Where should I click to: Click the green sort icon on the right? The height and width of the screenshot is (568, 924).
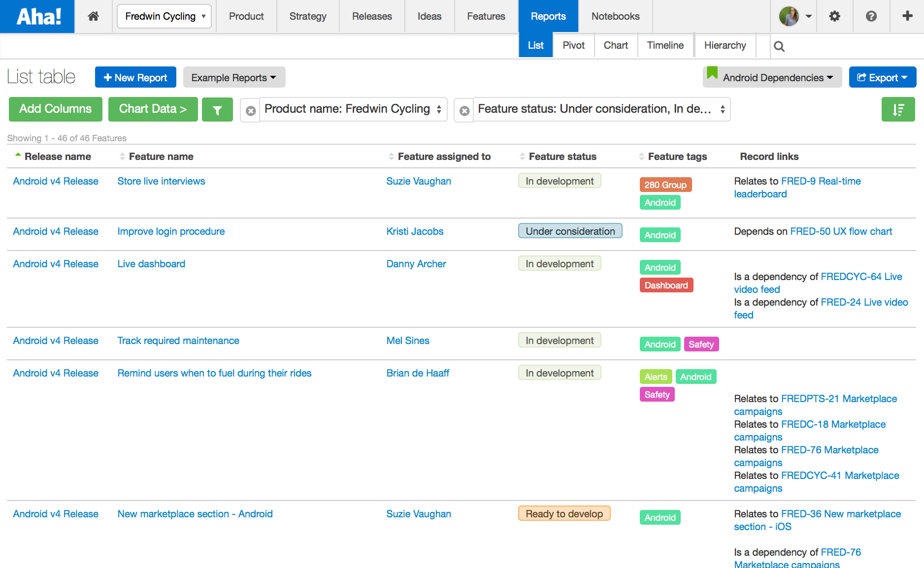(898, 109)
